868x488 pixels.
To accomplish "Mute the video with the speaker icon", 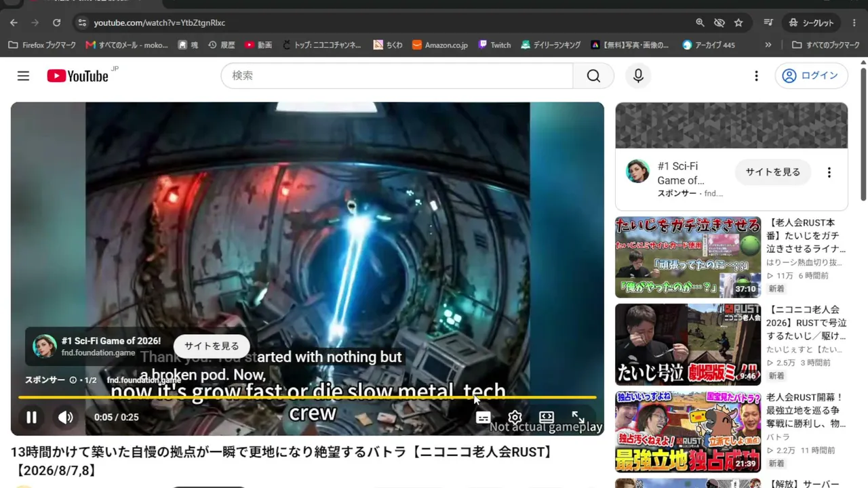I will coord(66,418).
